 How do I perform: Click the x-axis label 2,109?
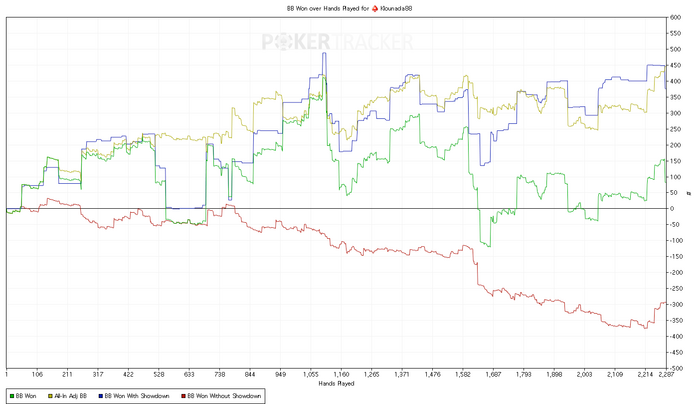[615, 375]
